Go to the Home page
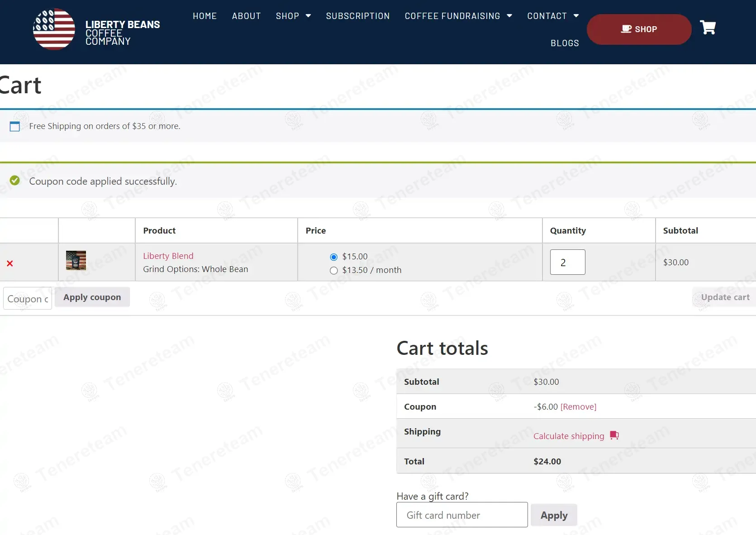This screenshot has height=535, width=756. point(205,16)
